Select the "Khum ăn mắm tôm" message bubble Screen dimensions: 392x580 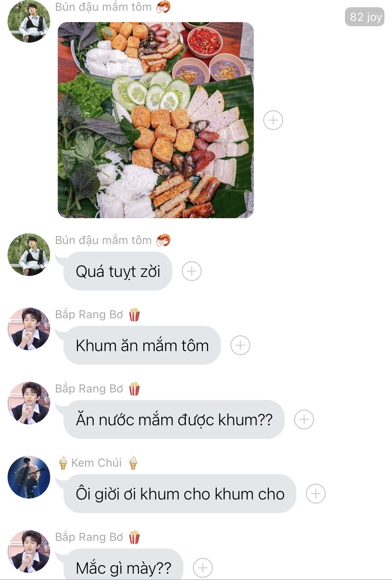click(x=142, y=345)
